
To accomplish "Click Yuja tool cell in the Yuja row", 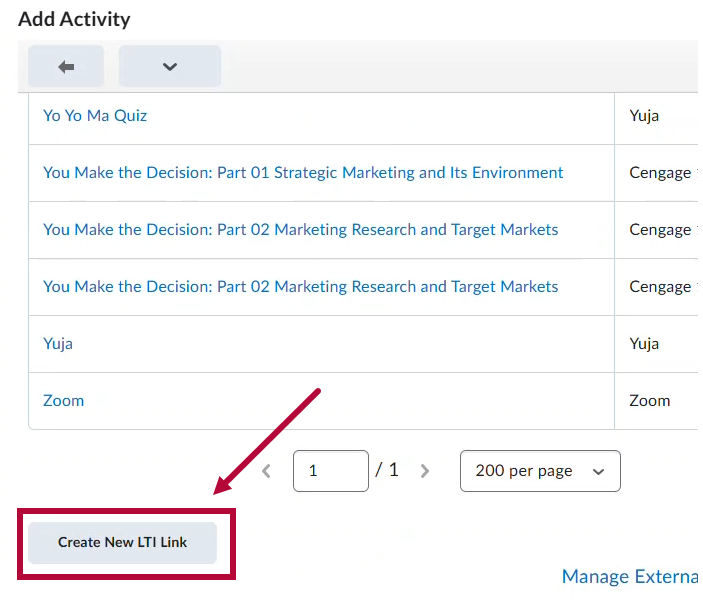I will pos(644,344).
